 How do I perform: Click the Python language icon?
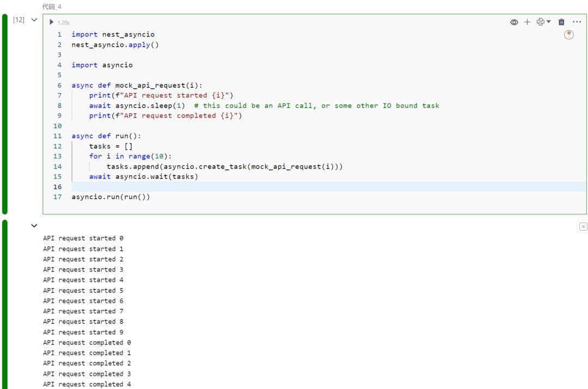tap(540, 22)
